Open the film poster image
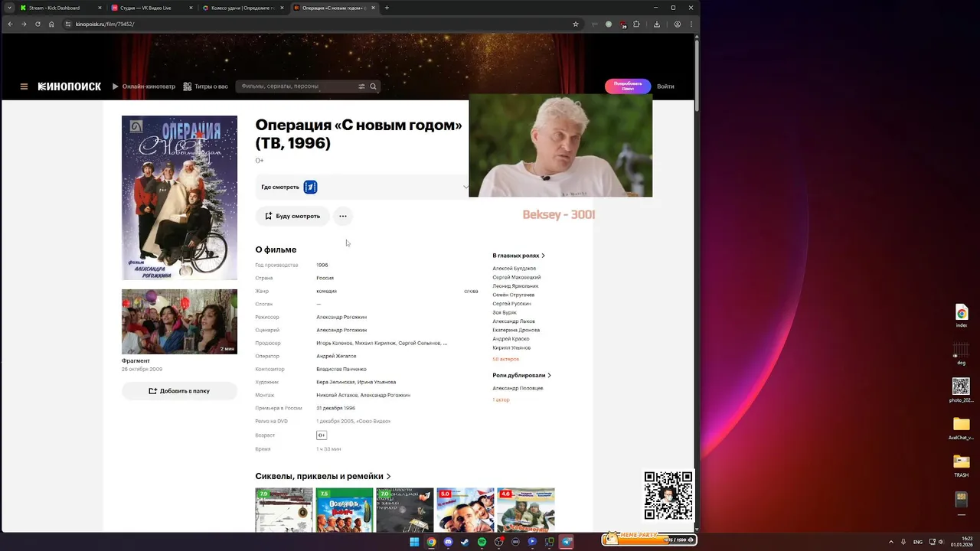This screenshot has width=980, height=551. pos(179,197)
